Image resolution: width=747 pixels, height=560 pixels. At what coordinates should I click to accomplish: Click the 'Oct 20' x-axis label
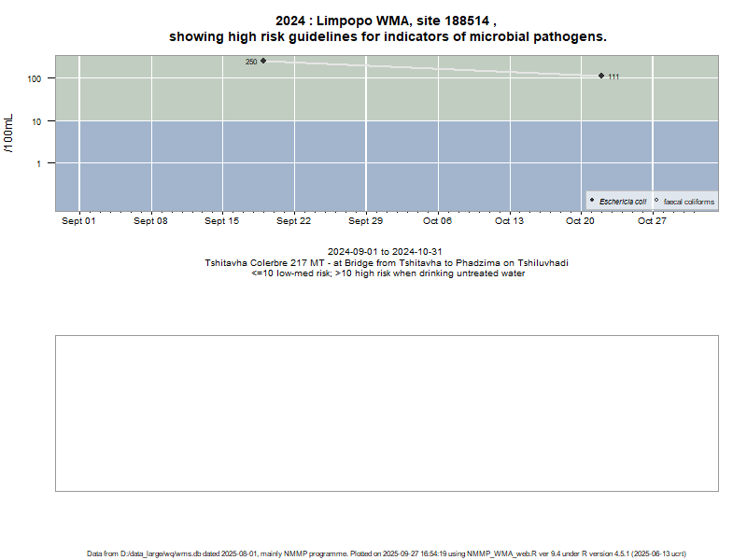click(x=580, y=221)
